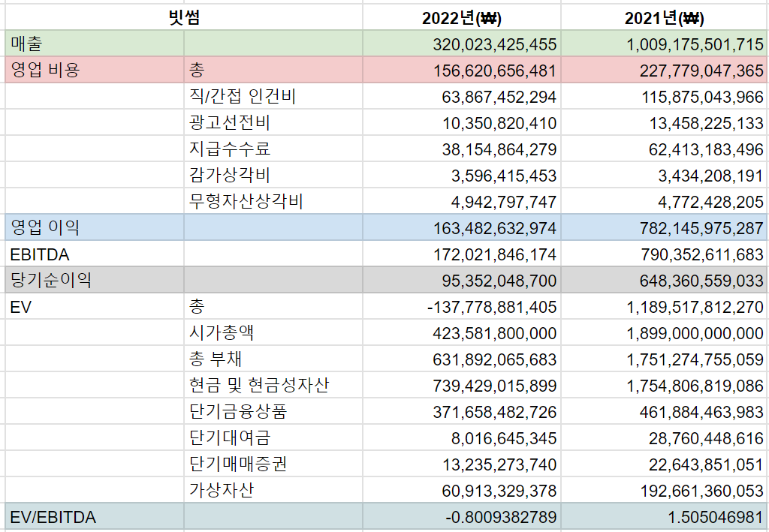This screenshot has height=532, width=769.
Task: Click the 감가상각비 label
Action: (x=230, y=176)
